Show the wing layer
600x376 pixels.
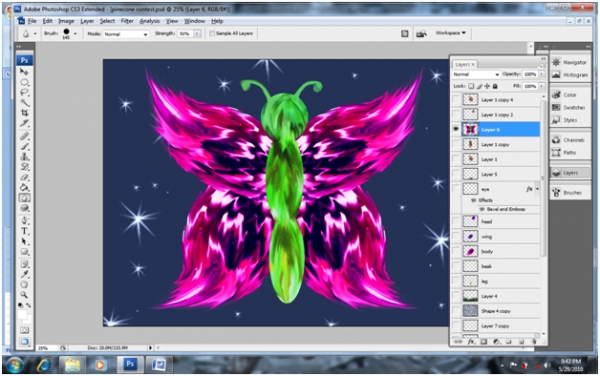[x=456, y=236]
